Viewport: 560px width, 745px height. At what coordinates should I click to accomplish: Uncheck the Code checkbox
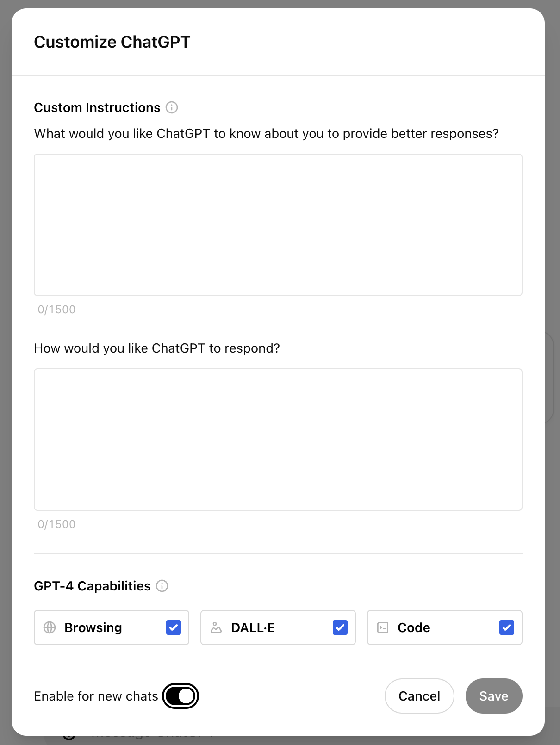507,627
